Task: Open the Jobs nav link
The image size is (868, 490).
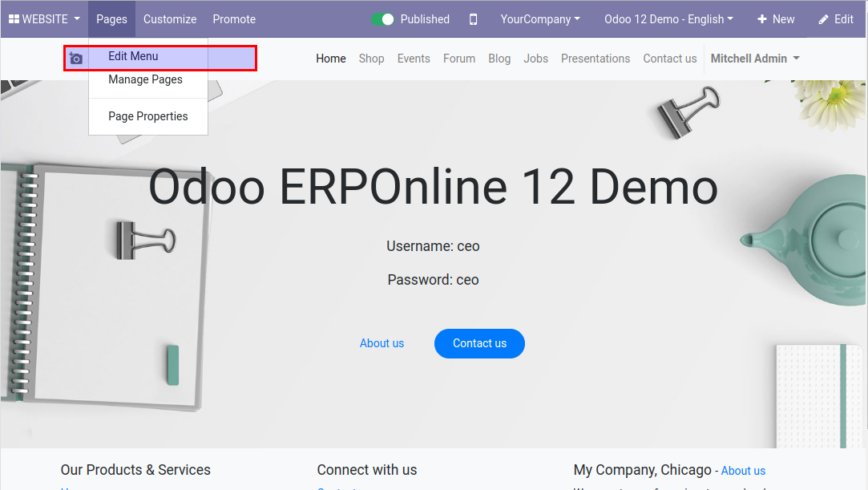Action: pyautogui.click(x=536, y=58)
